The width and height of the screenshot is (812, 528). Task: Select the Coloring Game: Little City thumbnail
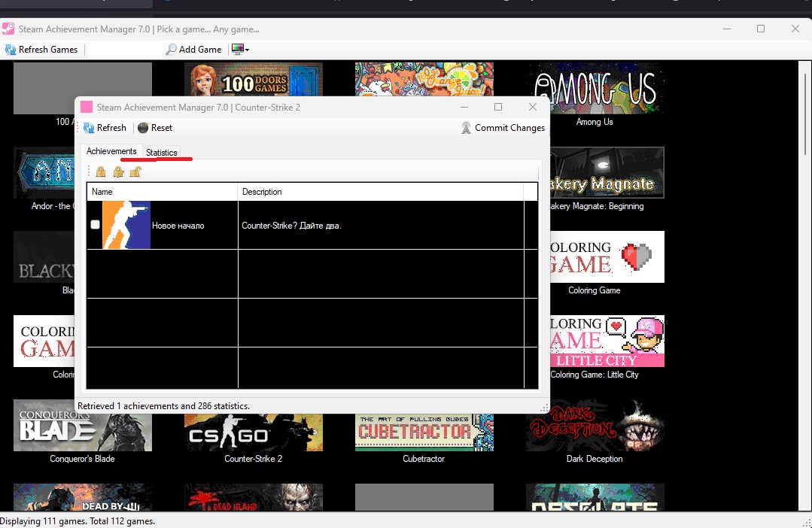point(607,341)
